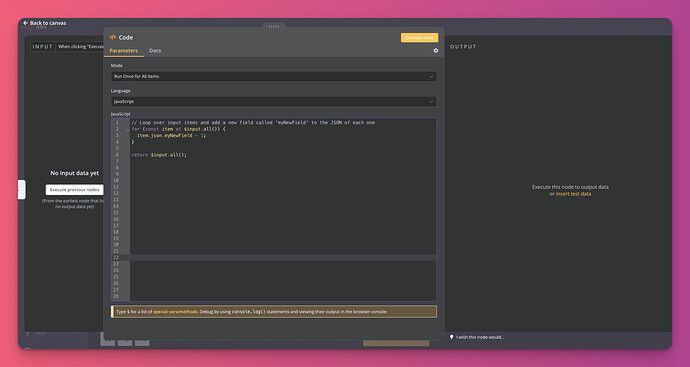Open input node selector 'When clicking Execute'

pos(81,47)
